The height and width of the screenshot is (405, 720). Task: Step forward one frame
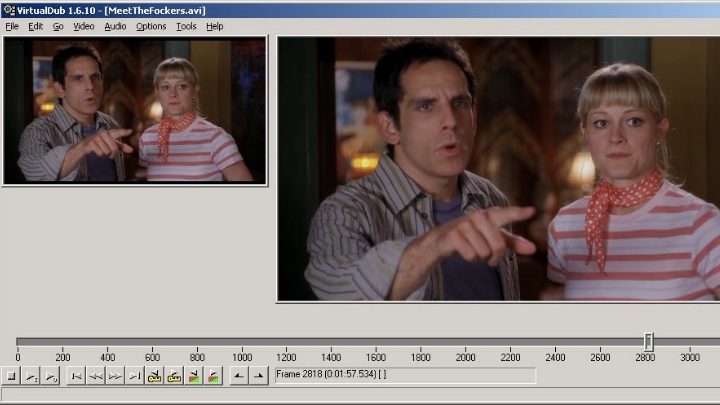pyautogui.click(x=115, y=376)
